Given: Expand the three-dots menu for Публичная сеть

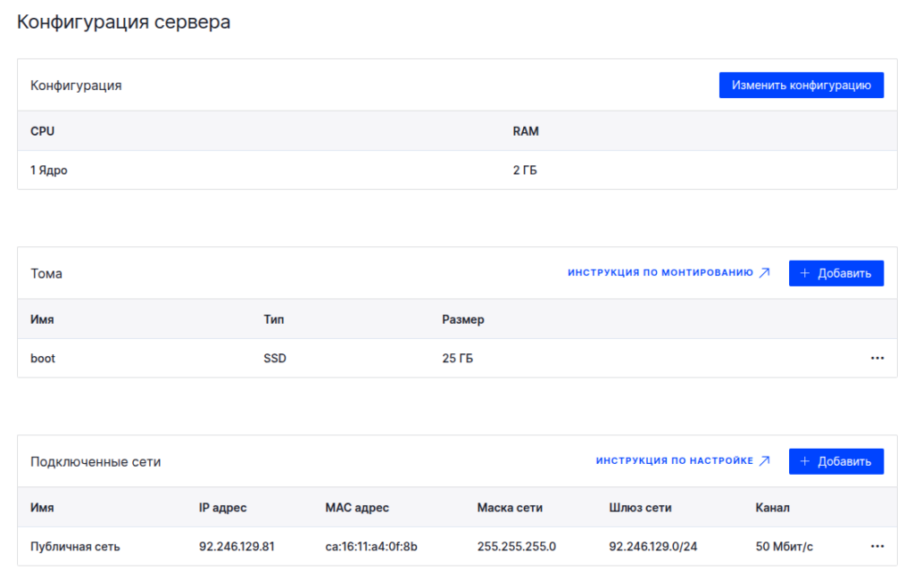Looking at the screenshot, I should tap(877, 546).
